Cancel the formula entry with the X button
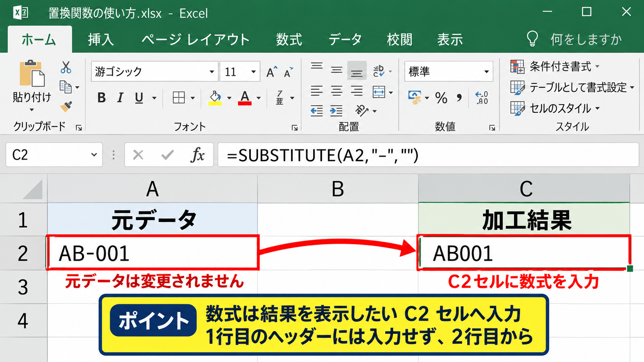 point(138,155)
